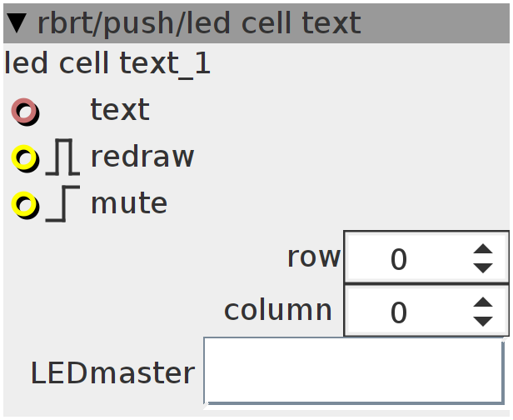Image resolution: width=513 pixels, height=420 pixels.
Task: Decrease the row value with down arrow
Action: click(482, 268)
